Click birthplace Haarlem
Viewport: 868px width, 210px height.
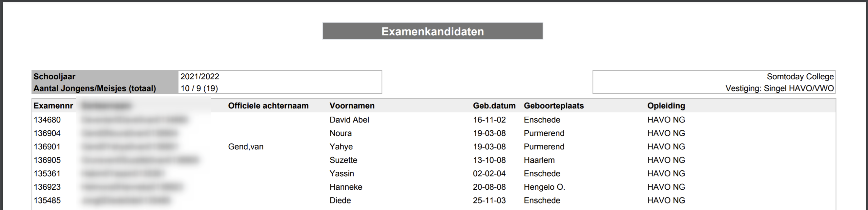pos(539,160)
